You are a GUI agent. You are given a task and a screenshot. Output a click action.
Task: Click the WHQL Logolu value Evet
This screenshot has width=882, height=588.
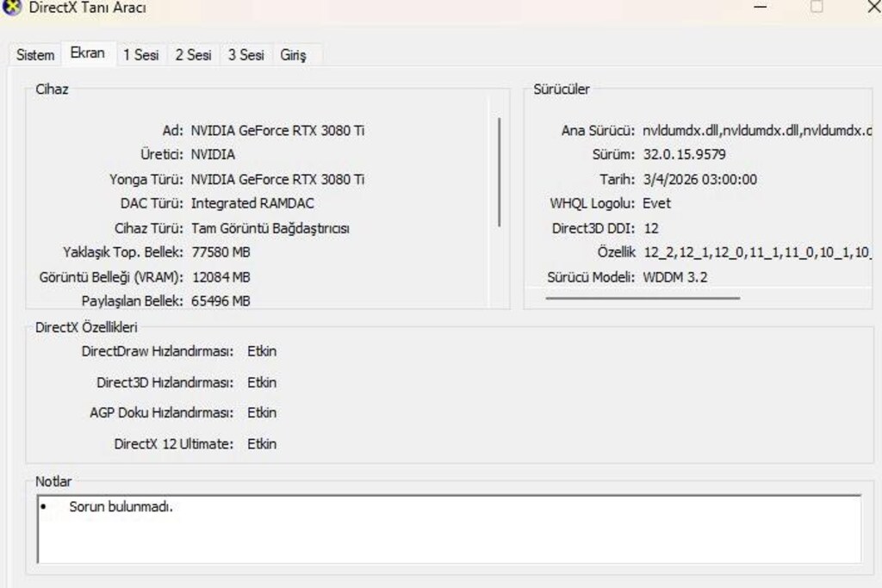656,203
